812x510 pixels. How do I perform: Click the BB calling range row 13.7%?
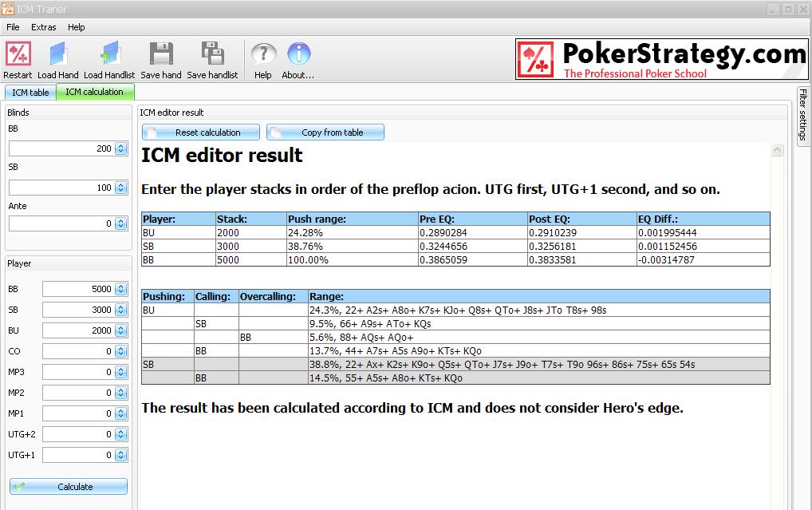[x=455, y=351]
